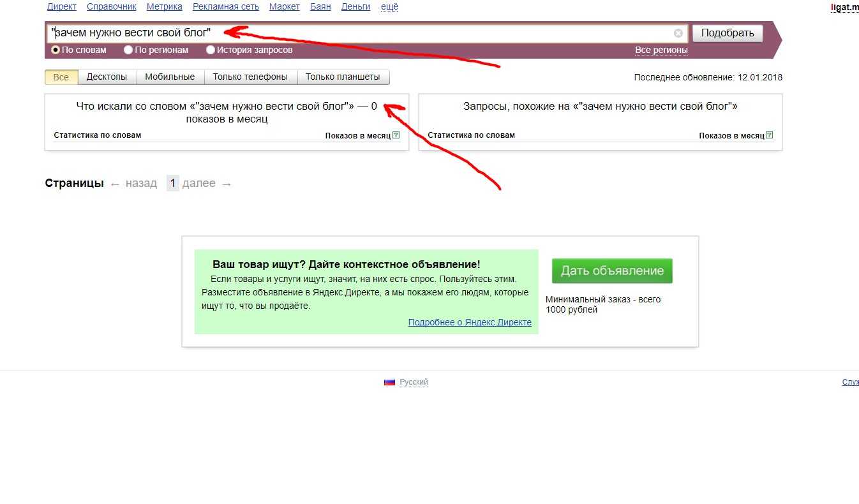
Task: Click the Дать объявление green button
Action: coord(612,271)
